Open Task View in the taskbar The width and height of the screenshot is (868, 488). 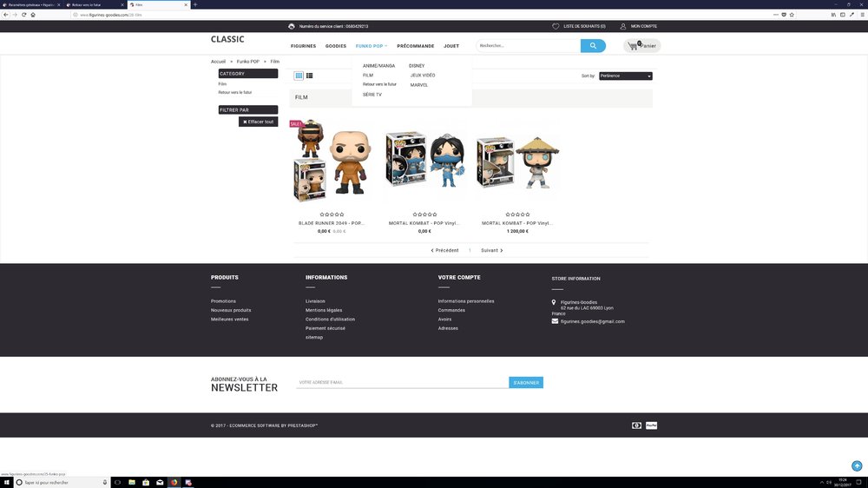117,483
